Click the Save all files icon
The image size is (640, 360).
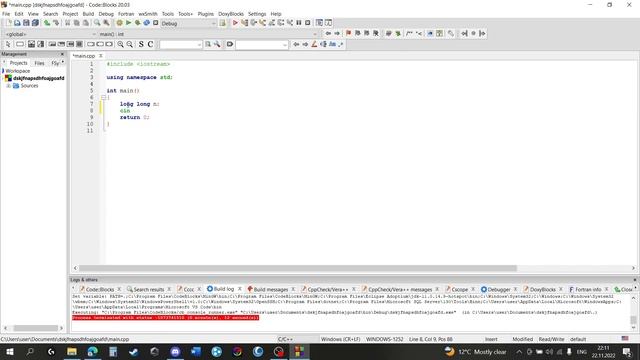(x=35, y=23)
